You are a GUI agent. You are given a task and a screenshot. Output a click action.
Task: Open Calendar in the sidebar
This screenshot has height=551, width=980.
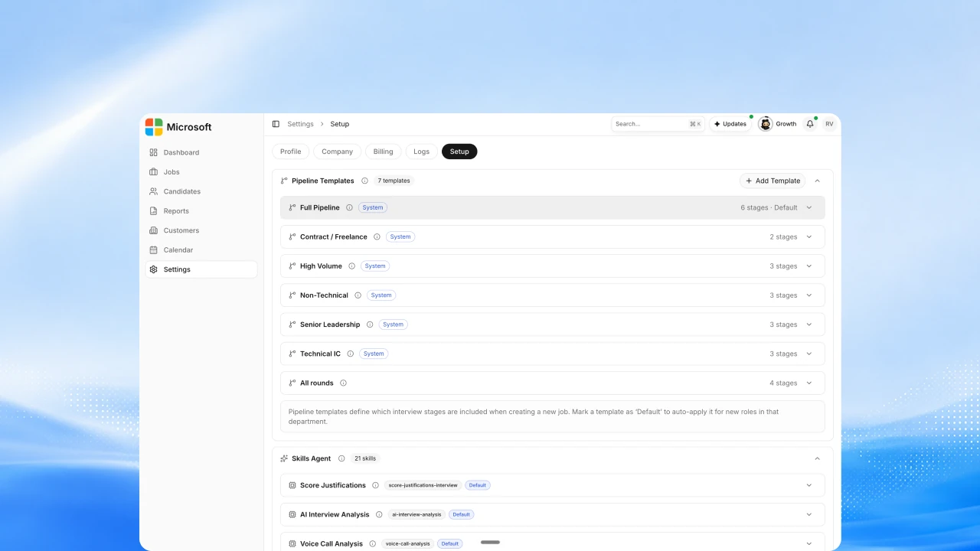point(201,250)
